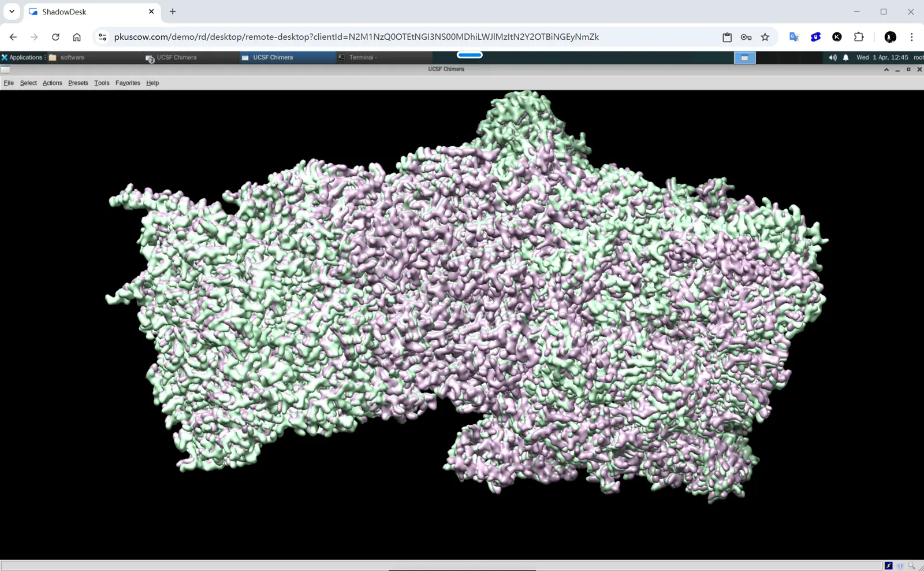Viewport: 924px width, 571px height.
Task: Reload the browser page
Action: point(55,37)
